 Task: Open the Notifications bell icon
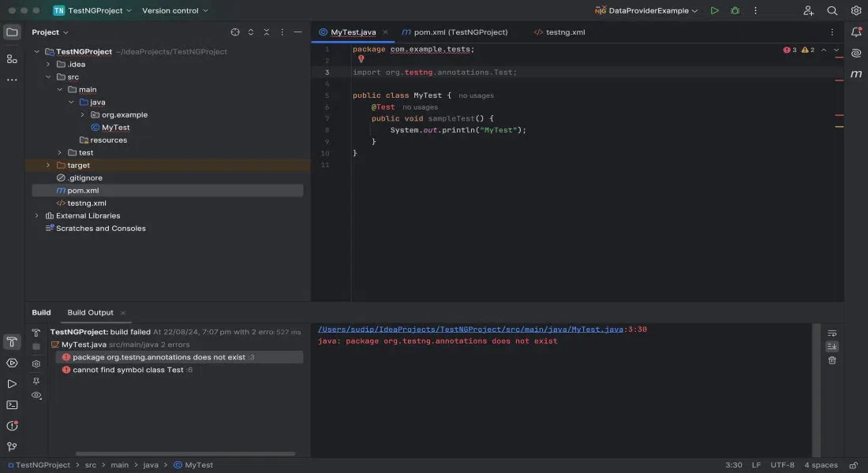tap(856, 32)
